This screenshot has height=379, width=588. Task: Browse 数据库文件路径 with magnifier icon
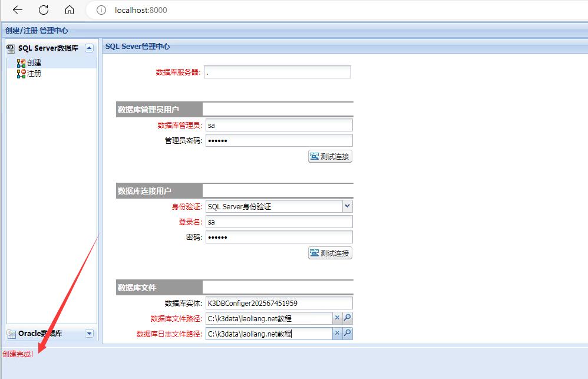347,318
